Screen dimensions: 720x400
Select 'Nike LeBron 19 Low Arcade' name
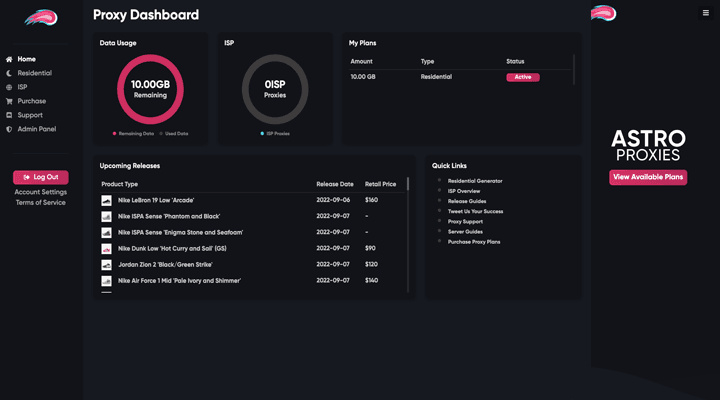click(156, 200)
